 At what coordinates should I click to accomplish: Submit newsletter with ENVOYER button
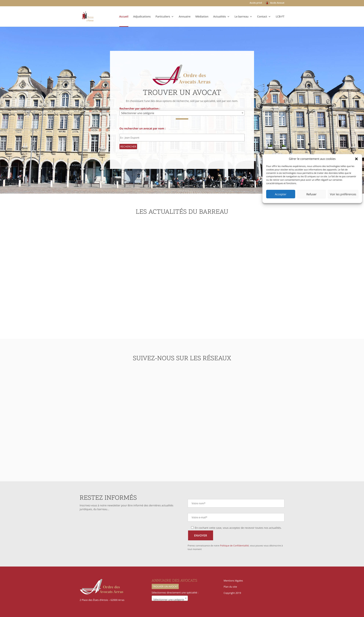click(200, 535)
